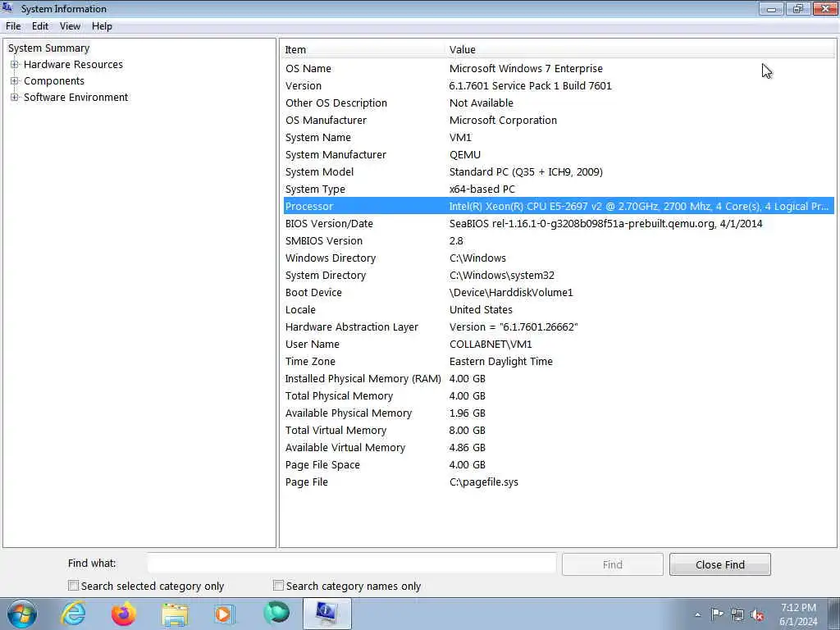Select System Information taskbar button
The height and width of the screenshot is (630, 840).
pyautogui.click(x=326, y=614)
